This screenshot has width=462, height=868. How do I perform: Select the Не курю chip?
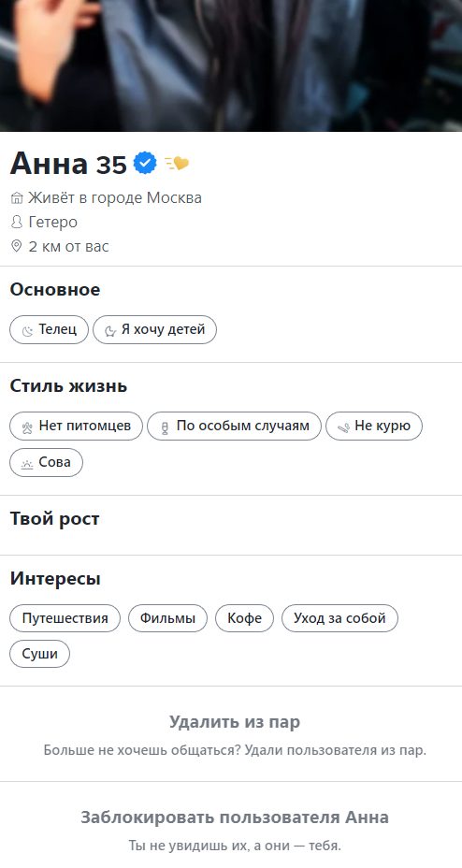click(374, 427)
